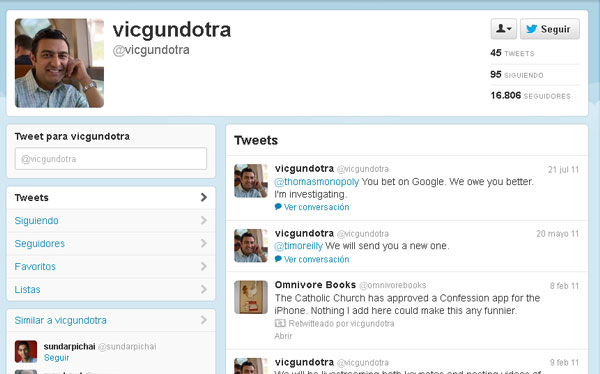Open the @timoreilly mention link
The height and width of the screenshot is (374, 600).
pyautogui.click(x=298, y=246)
